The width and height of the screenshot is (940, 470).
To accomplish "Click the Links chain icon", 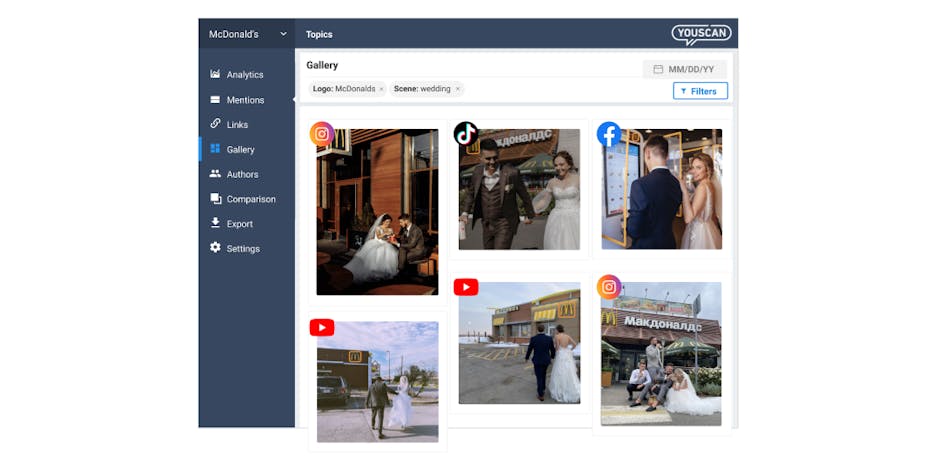I will pos(215,124).
